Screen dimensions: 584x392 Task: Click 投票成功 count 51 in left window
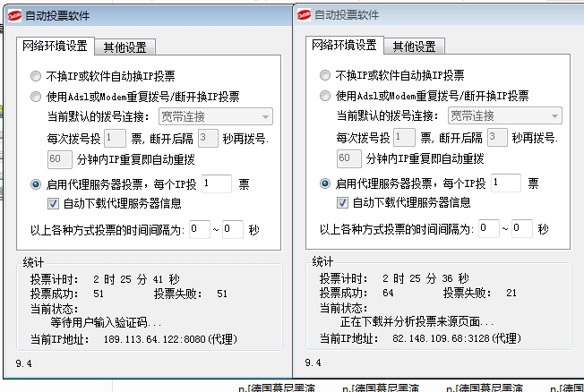point(99,294)
